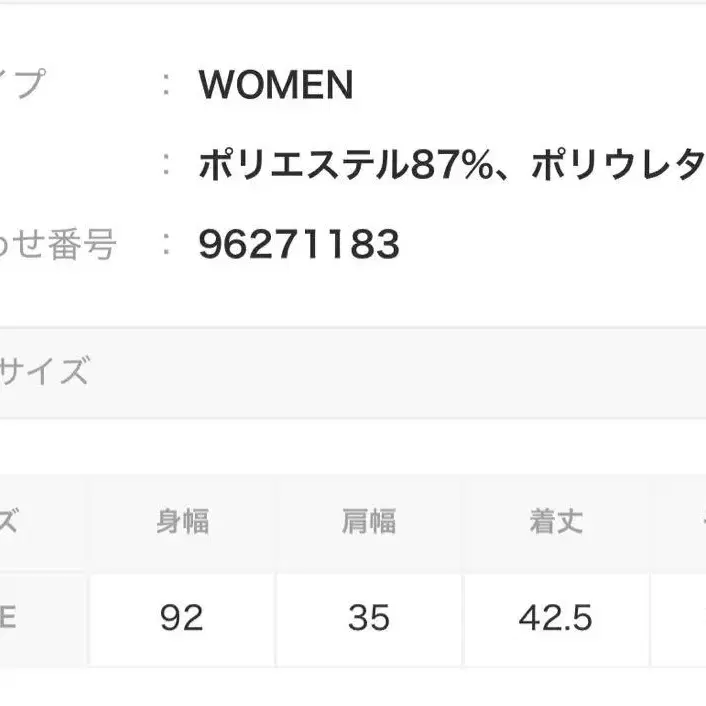Click the WOMEN type value
This screenshot has height=706, width=706.
click(x=276, y=86)
